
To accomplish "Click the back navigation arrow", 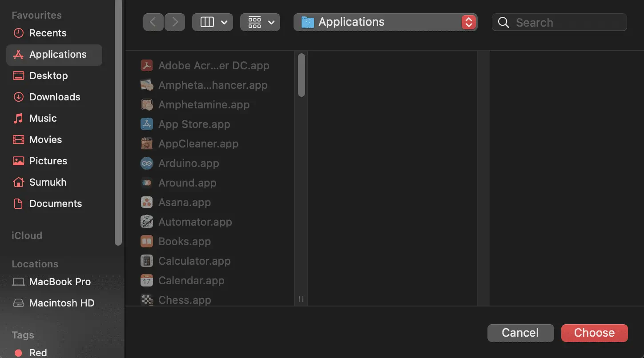I will click(153, 22).
